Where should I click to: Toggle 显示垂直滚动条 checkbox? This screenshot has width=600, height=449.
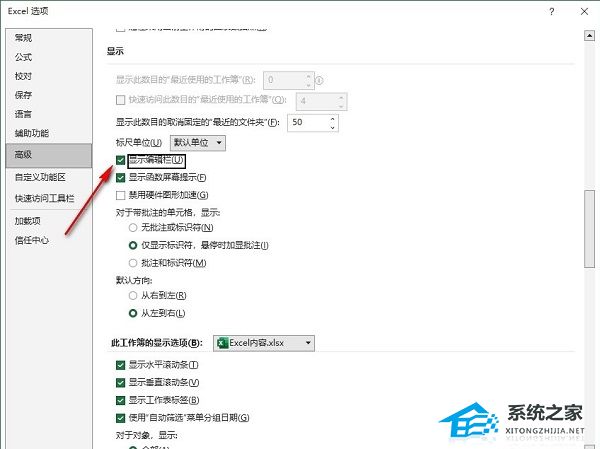point(121,382)
